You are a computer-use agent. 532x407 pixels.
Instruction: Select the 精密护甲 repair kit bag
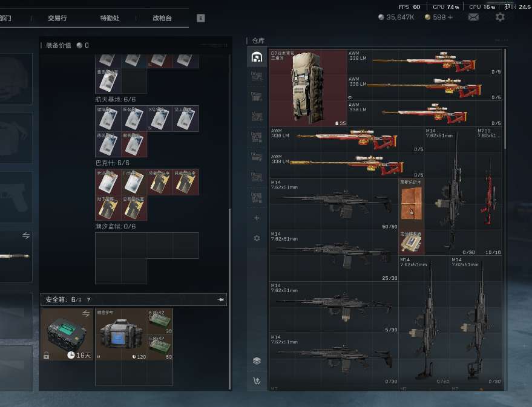point(121,334)
